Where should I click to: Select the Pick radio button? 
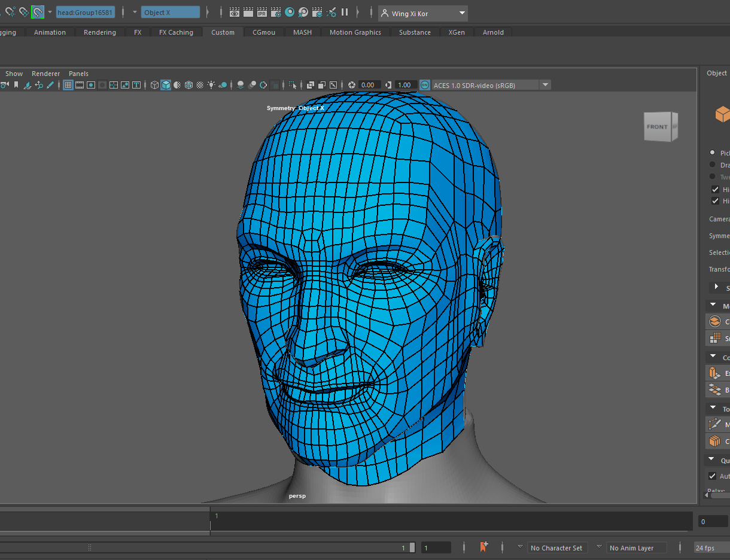(x=712, y=153)
